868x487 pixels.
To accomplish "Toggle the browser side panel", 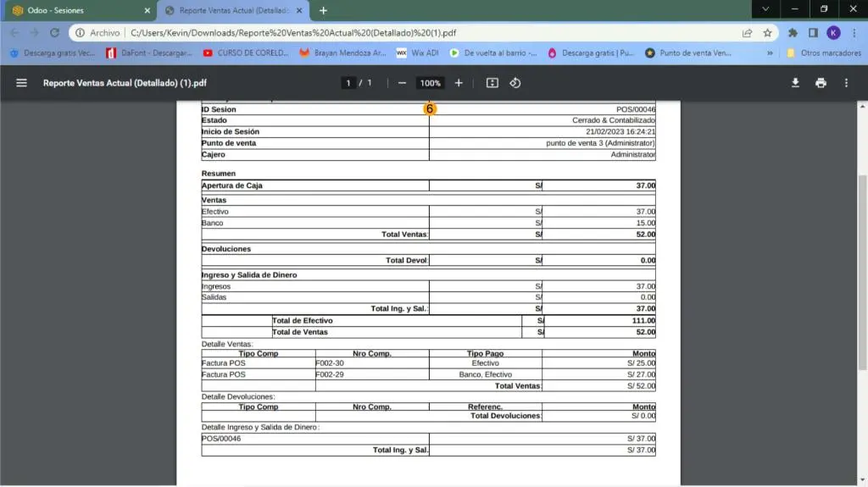I will [813, 33].
